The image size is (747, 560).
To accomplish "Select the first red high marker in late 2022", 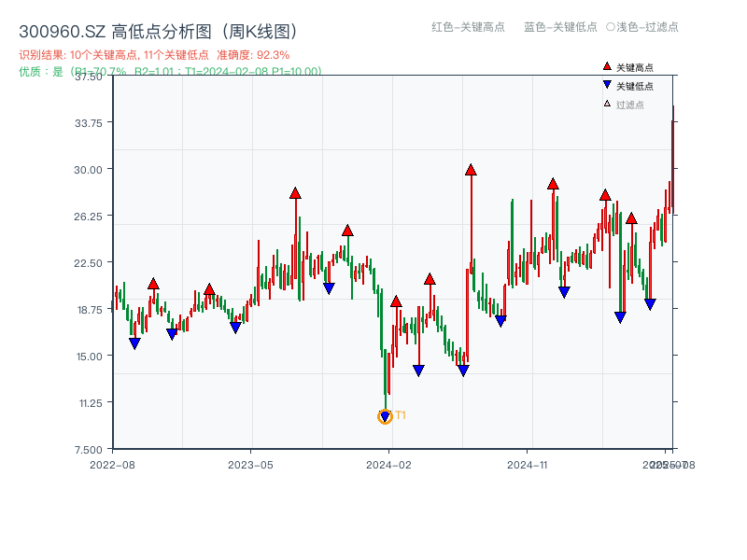I will 153,284.
